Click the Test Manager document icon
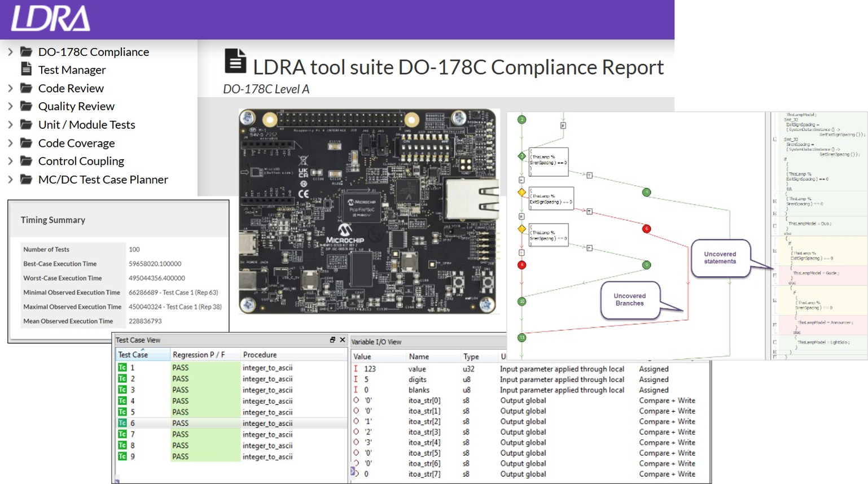 (26, 69)
